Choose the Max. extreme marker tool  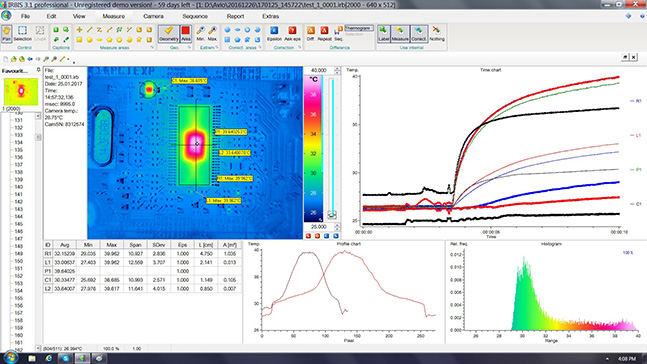pos(213,33)
